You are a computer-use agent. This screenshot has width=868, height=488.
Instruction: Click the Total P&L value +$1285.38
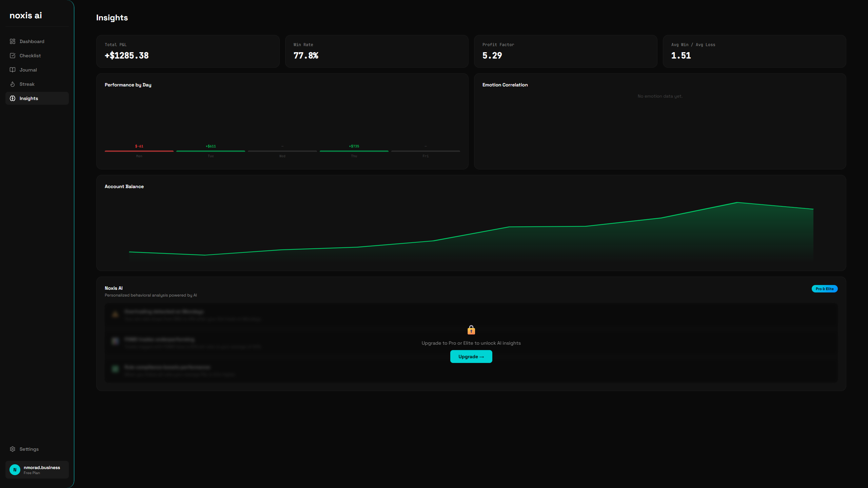point(127,56)
